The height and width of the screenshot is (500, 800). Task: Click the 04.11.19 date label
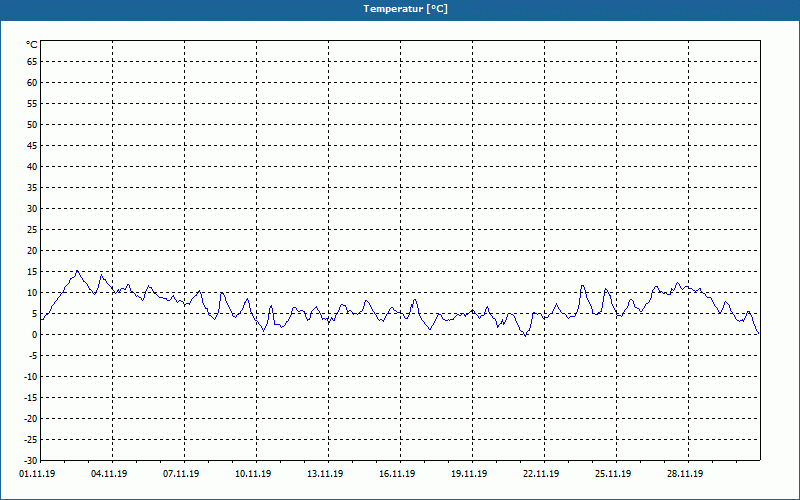click(x=109, y=473)
